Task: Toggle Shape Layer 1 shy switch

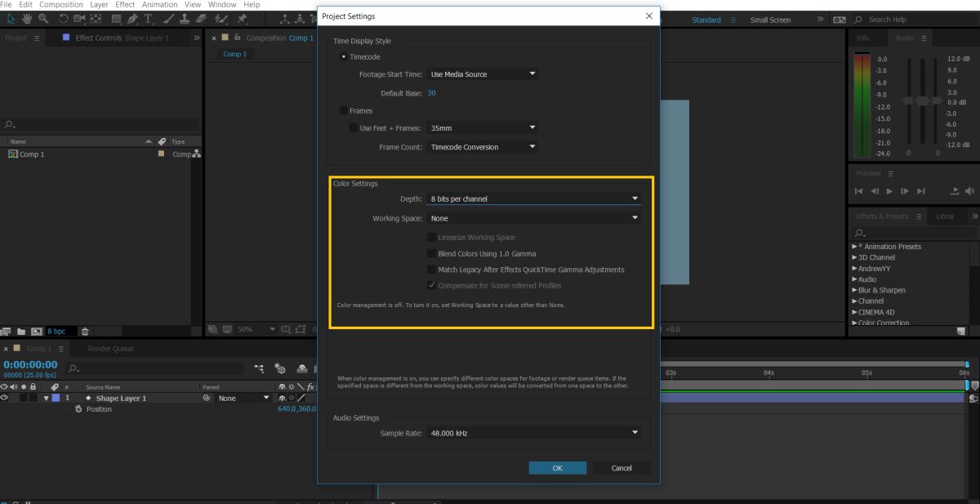Action: point(282,398)
